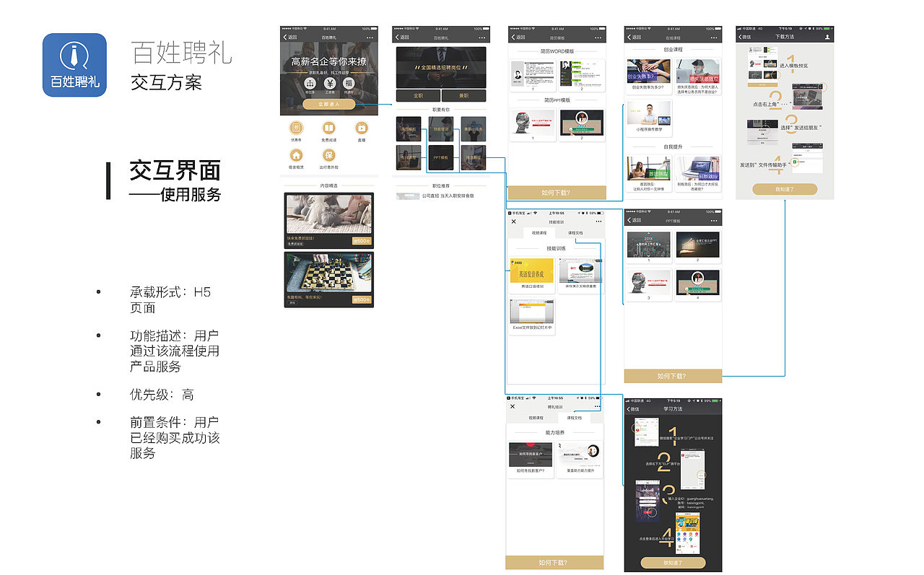The width and height of the screenshot is (924, 575).
Task: Open template 4 on PPT模板 screen
Action: click(697, 285)
